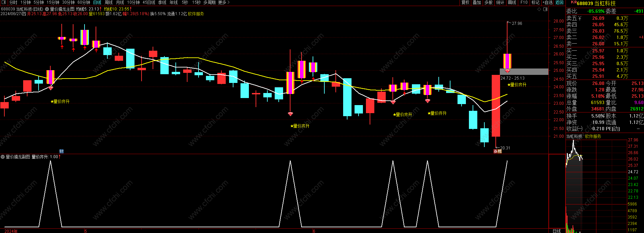Click the 现价 value 26.00
This screenshot has height=233, width=644.
tap(598, 83)
